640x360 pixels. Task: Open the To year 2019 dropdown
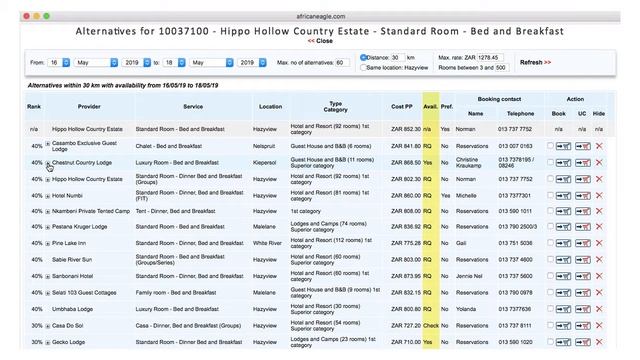pyautogui.click(x=252, y=63)
